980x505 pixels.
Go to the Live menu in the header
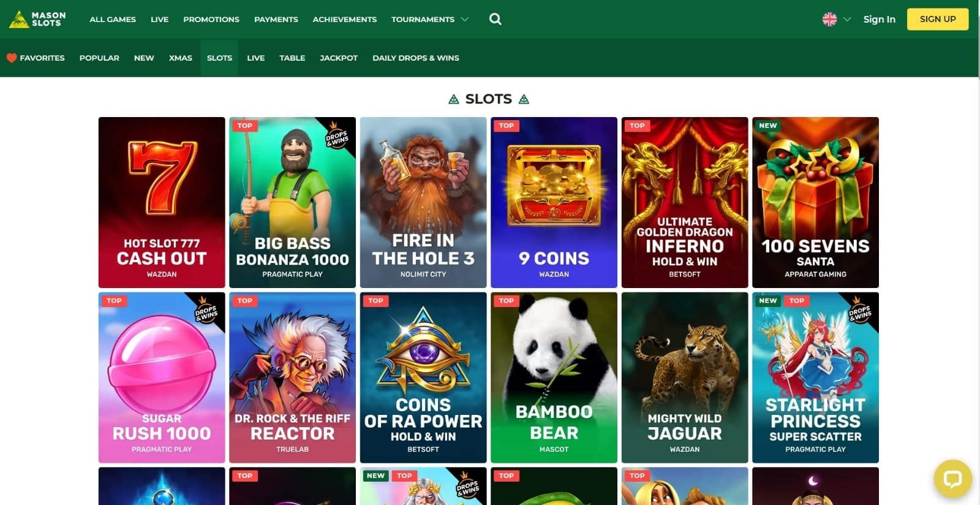159,19
